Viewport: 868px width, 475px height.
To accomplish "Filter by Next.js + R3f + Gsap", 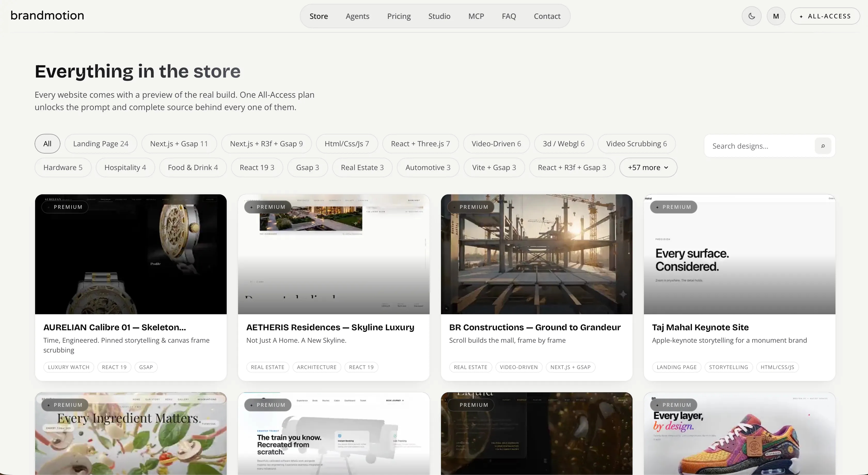I will 266,144.
